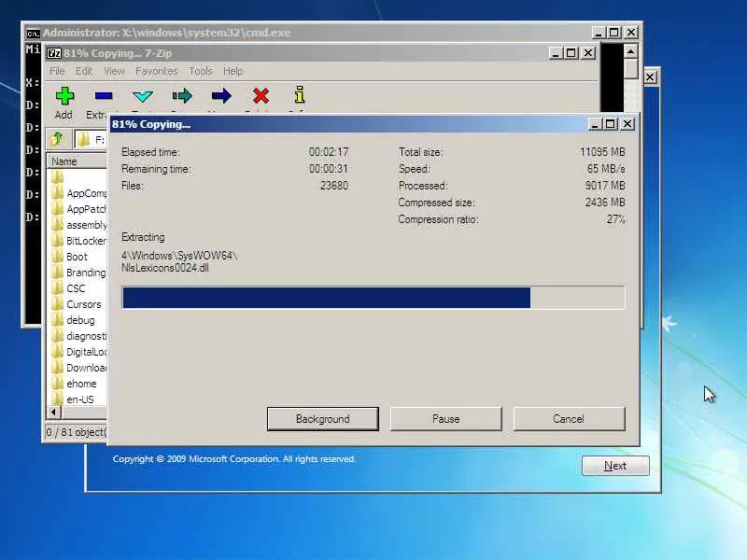Cancel the copying operation
Viewport: 747px width, 560px height.
pos(569,418)
